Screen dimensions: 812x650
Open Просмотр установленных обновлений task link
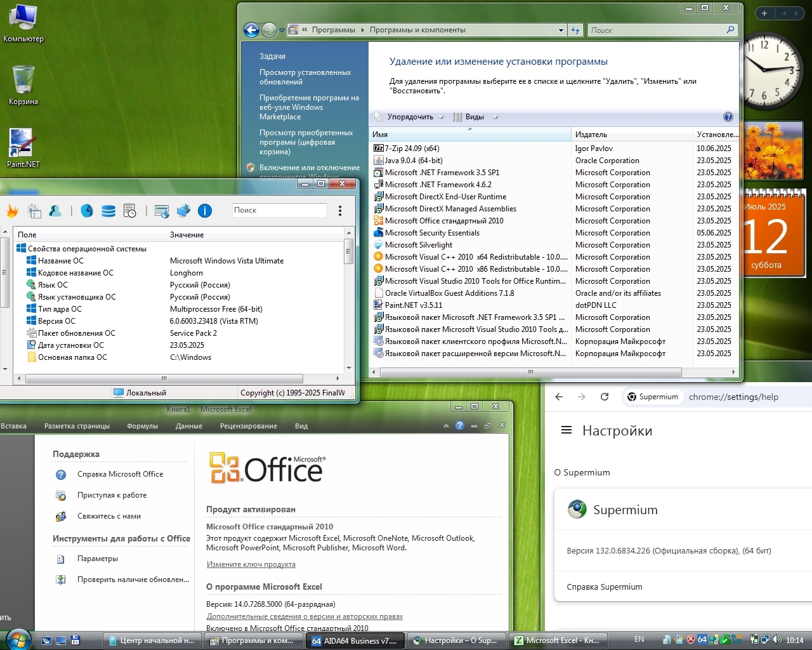(305, 77)
